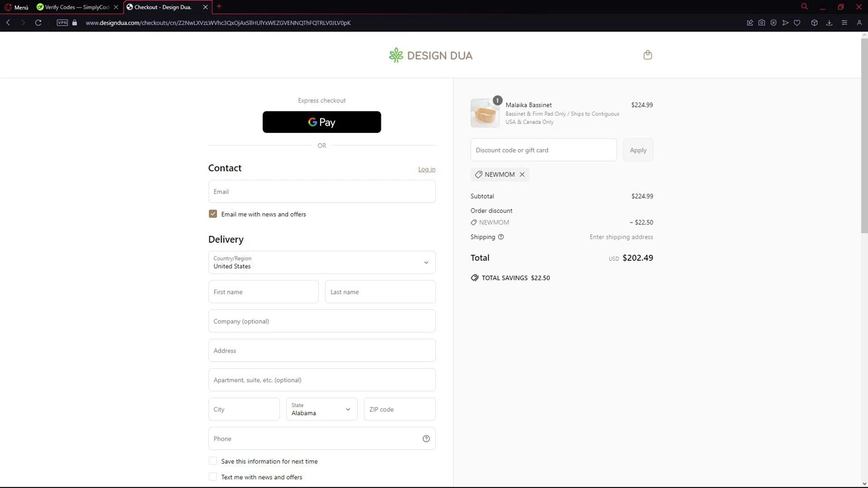This screenshot has width=868, height=488.
Task: Focus the Address field
Action: (322, 351)
